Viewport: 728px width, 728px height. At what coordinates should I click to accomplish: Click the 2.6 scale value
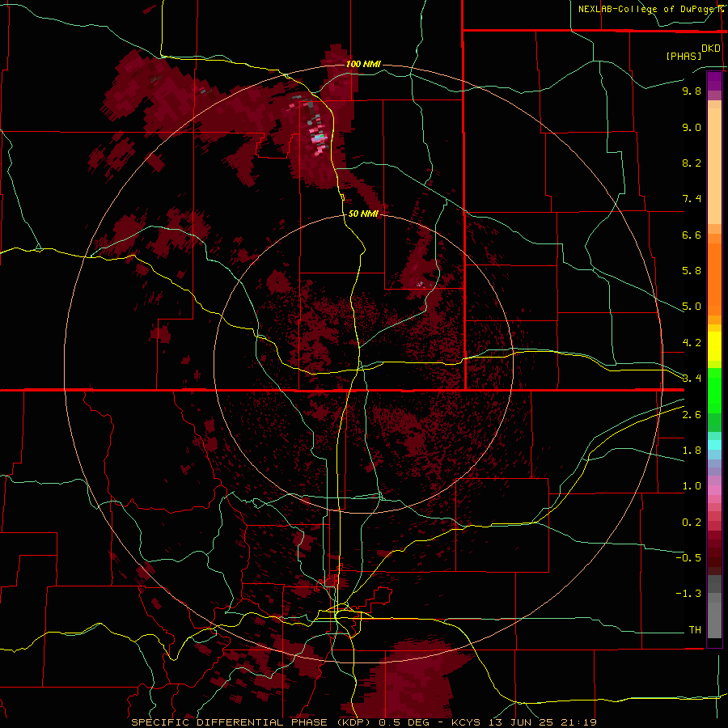(692, 415)
